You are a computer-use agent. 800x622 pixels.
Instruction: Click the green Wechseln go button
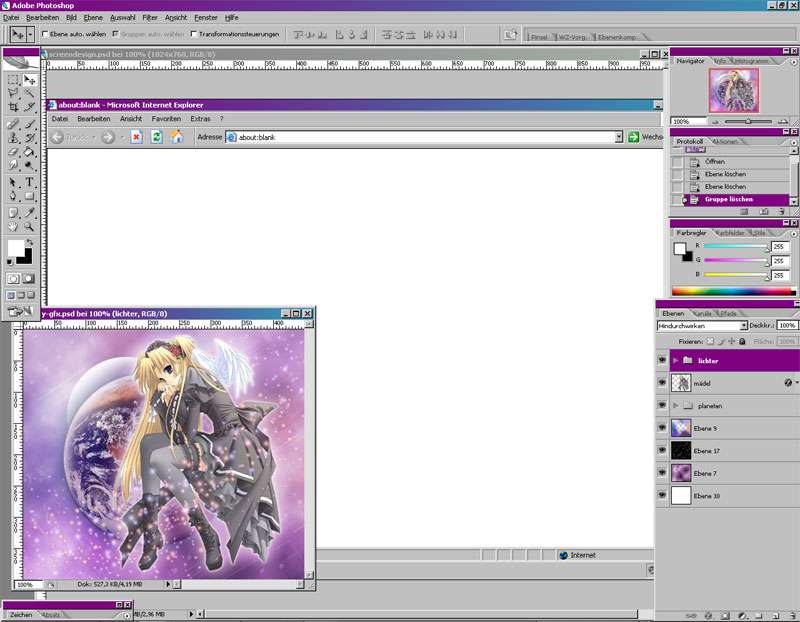[633, 137]
